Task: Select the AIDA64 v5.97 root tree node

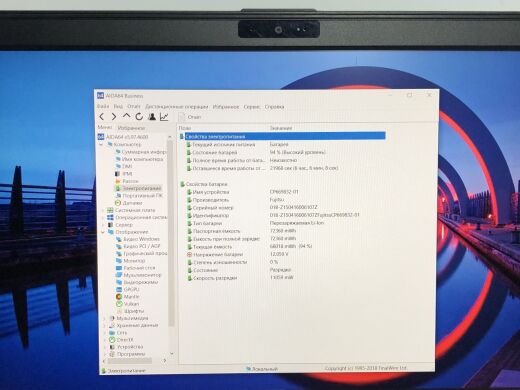Action: 127,137
